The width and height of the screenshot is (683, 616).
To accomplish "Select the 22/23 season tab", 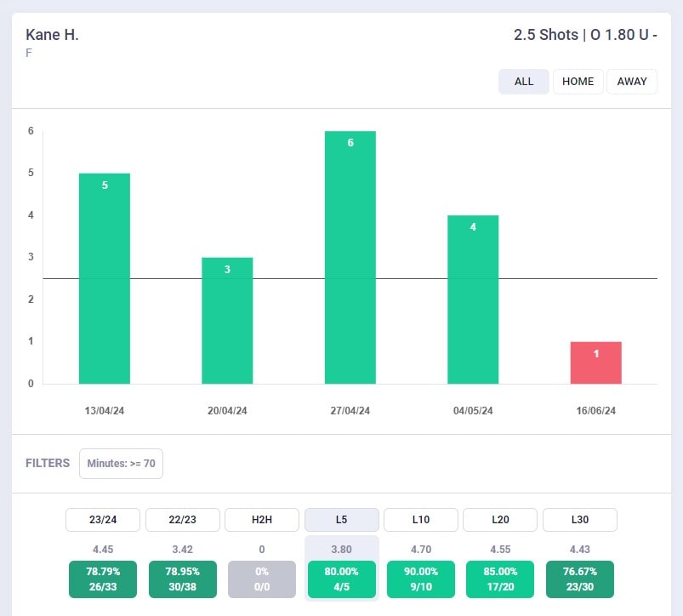I will pyautogui.click(x=183, y=520).
